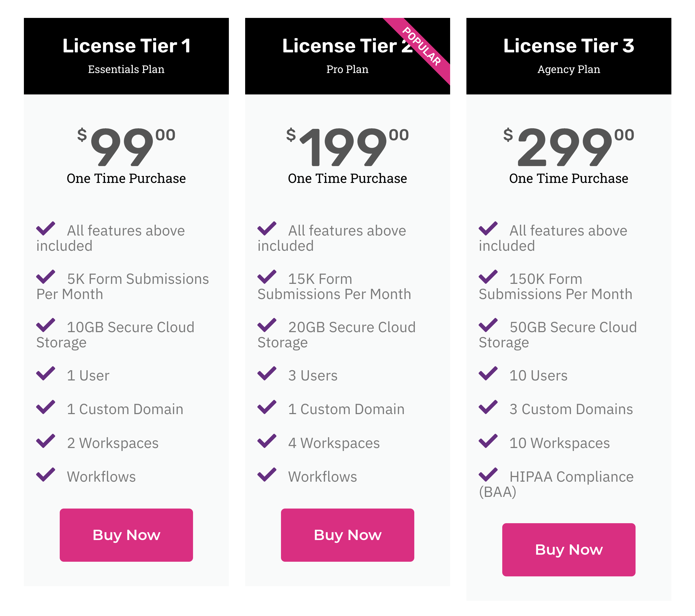Image resolution: width=695 pixels, height=616 pixels.
Task: Click the $99 price on Essentials Plan
Action: 126,147
